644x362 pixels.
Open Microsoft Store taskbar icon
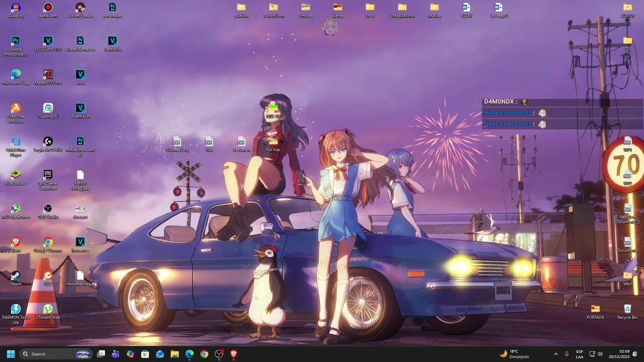pyautogui.click(x=145, y=354)
